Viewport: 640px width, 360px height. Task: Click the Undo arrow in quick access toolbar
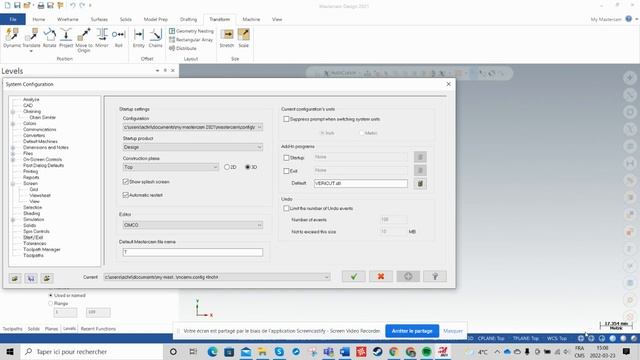pos(73,5)
